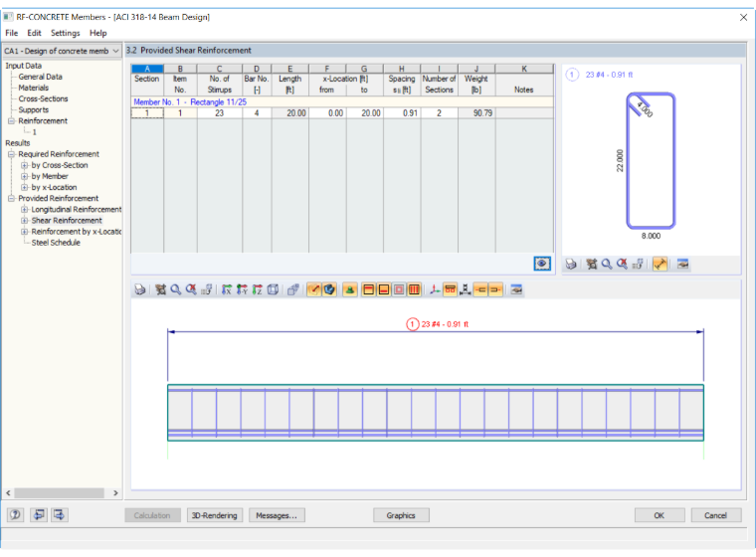The image size is (756, 557).
Task: Open the Messages... dialog
Action: 277,515
